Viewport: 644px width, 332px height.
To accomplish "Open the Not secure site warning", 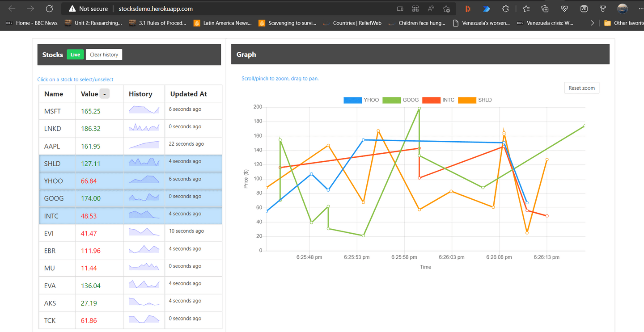I will click(88, 8).
